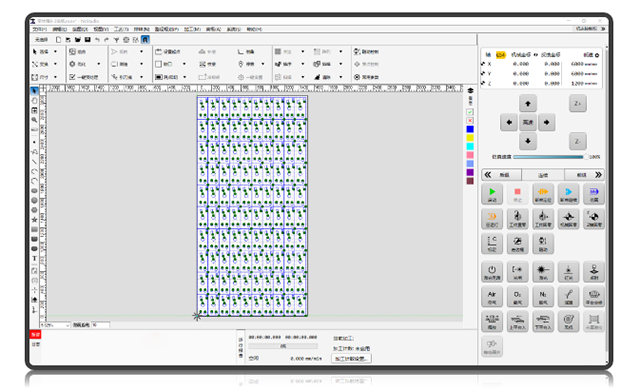Image resolution: width=640 pixels, height=391 pixels.
Task: Click the nested parts drawing on canvas
Action: coord(252,206)
